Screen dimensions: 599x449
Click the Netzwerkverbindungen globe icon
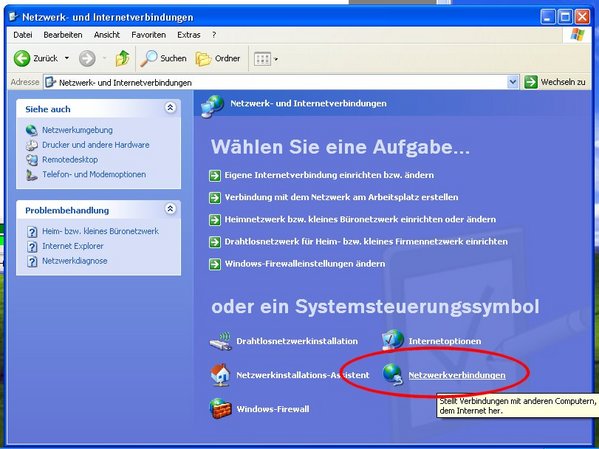393,374
